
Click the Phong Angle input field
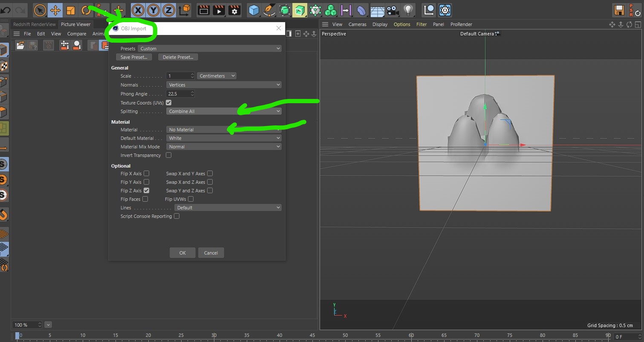click(178, 94)
